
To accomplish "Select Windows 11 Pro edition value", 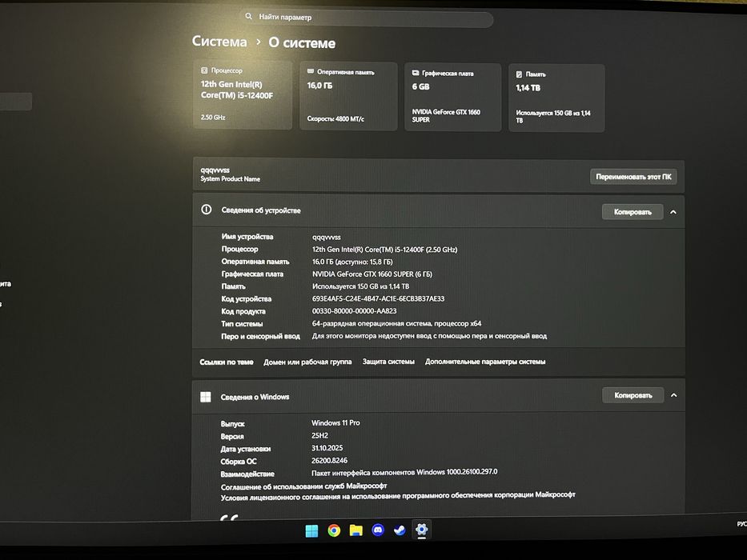I will tap(335, 423).
